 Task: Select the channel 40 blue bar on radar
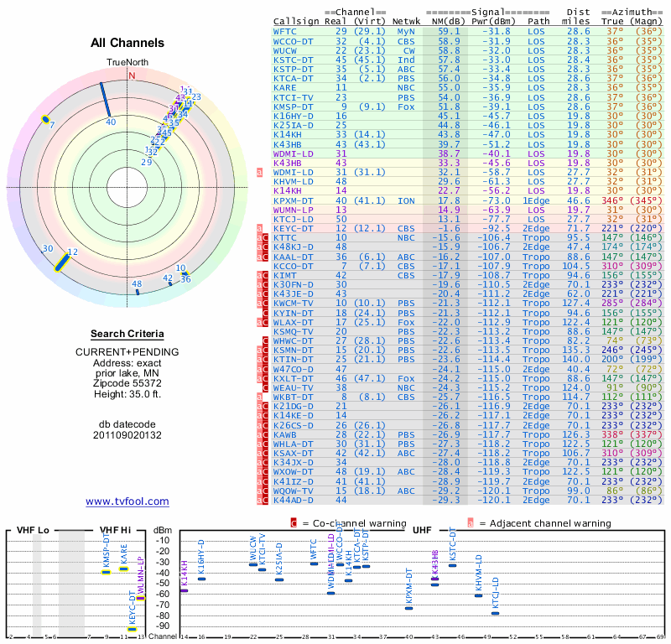coord(107,101)
